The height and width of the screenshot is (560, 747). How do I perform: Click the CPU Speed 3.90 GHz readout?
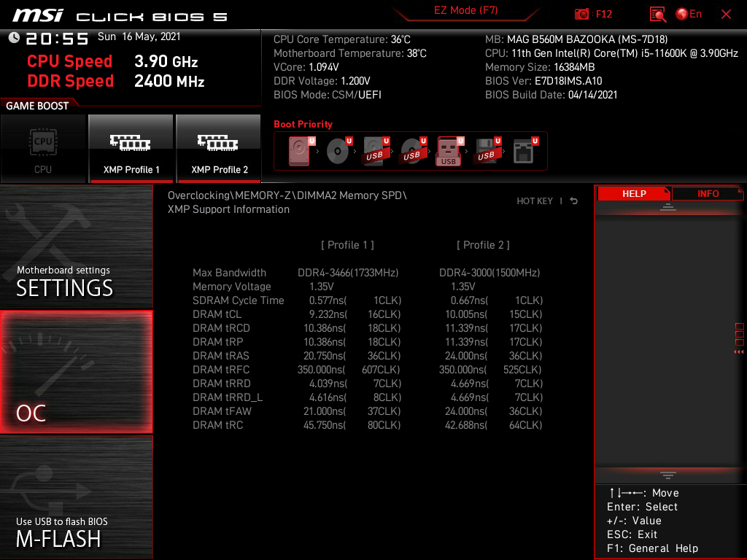[x=112, y=61]
